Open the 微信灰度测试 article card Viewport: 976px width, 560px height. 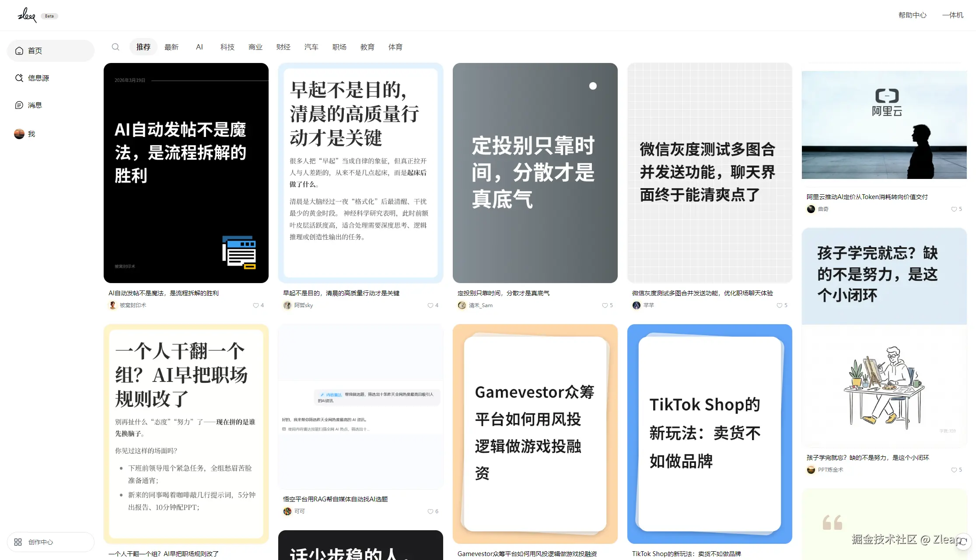tap(709, 173)
